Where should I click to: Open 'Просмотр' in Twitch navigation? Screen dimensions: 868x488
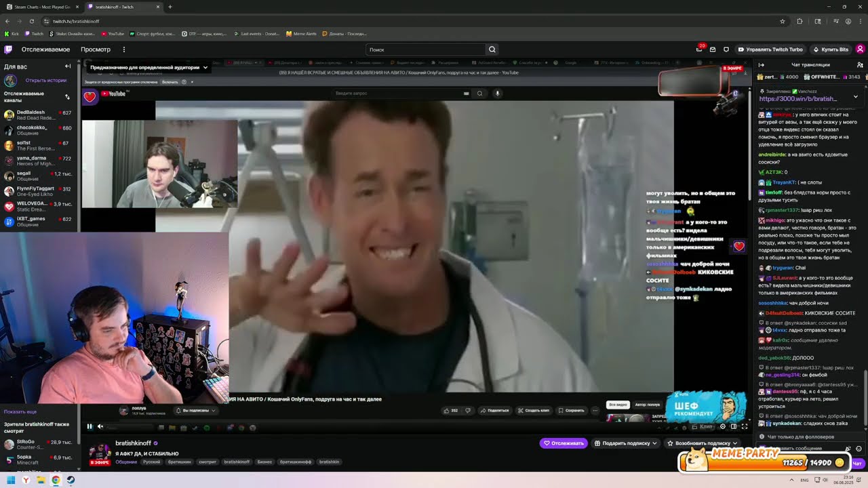(x=96, y=49)
